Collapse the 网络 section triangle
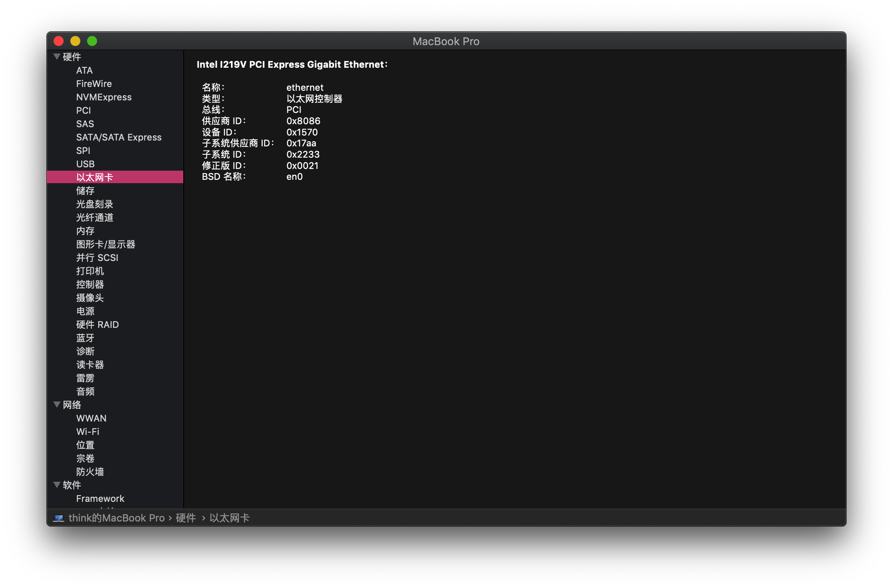This screenshot has width=893, height=588. click(57, 404)
